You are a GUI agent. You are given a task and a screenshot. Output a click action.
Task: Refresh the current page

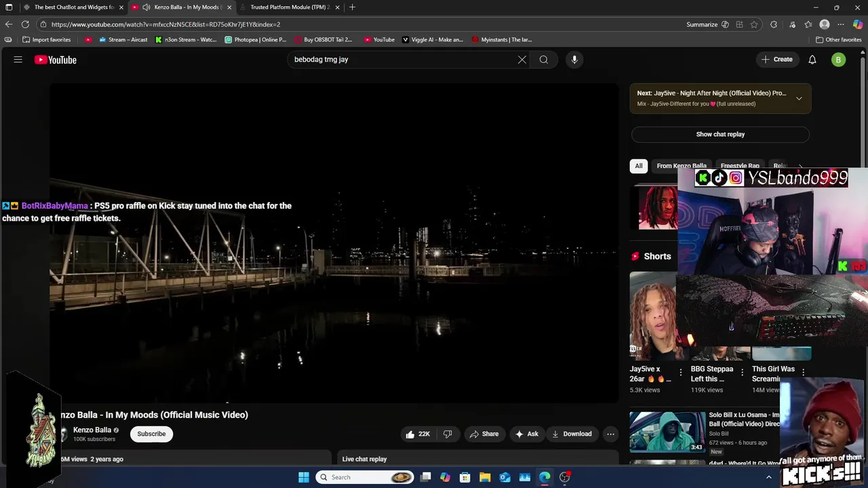pos(25,24)
